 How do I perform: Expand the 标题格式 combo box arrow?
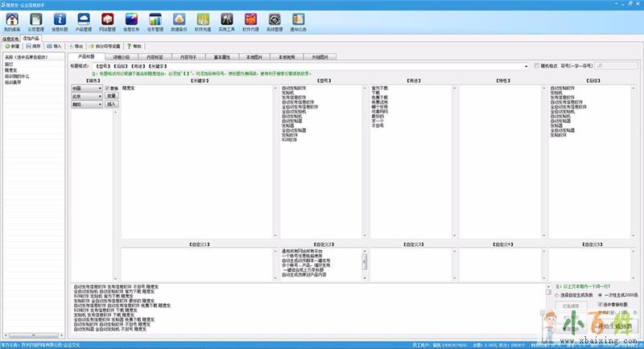(525, 66)
